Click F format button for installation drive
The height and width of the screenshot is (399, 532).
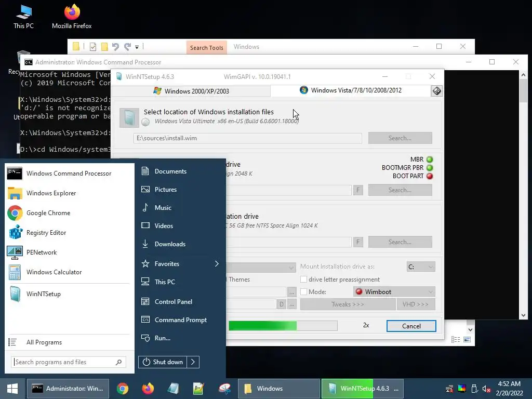coord(358,242)
